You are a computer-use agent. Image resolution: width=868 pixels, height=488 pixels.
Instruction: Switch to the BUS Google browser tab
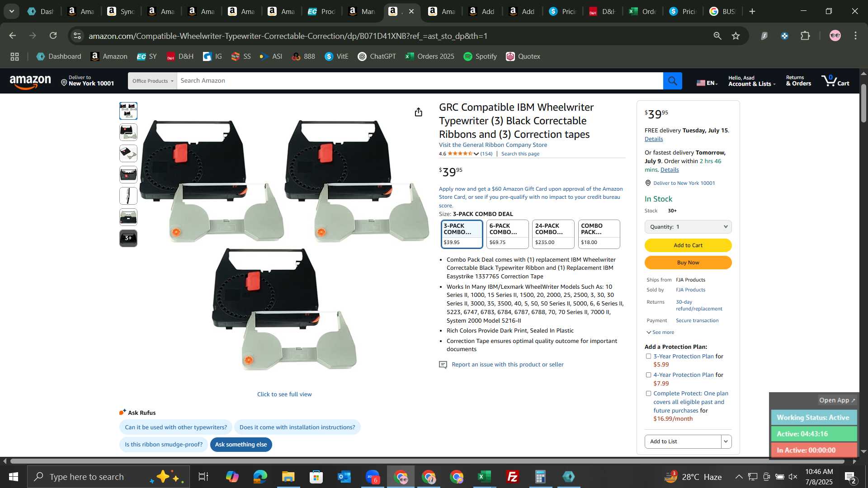(722, 11)
